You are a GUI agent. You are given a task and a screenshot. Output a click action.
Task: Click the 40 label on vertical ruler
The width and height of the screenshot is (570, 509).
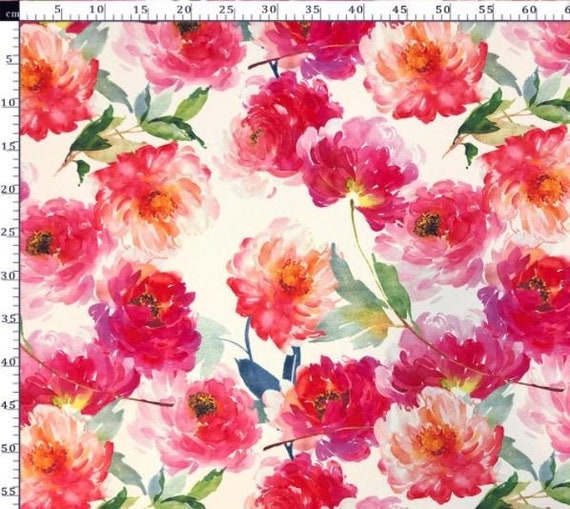(x=9, y=362)
